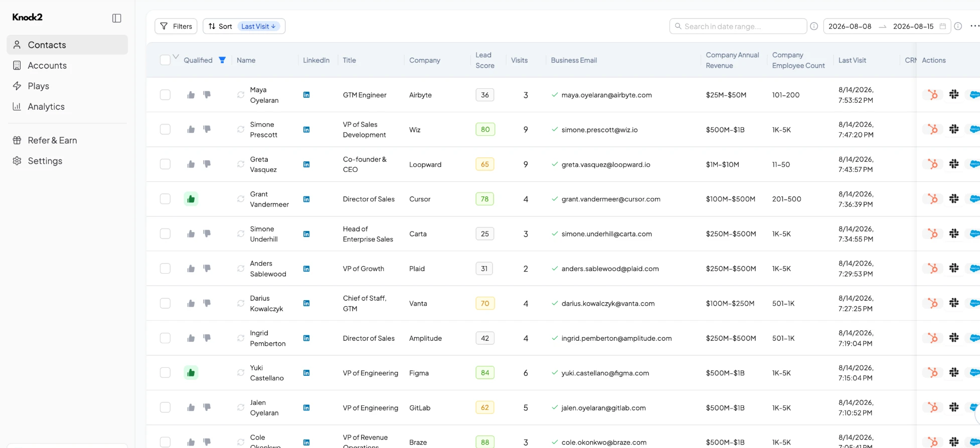Click the Knock2 logo
This screenshot has height=448, width=980.
tap(27, 17)
